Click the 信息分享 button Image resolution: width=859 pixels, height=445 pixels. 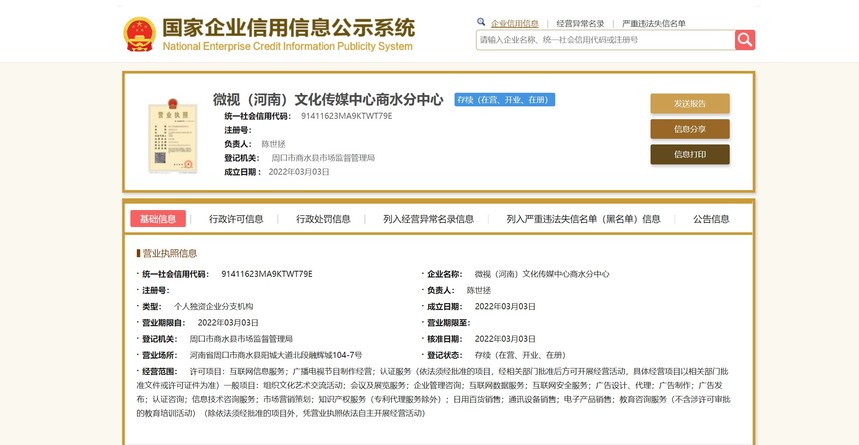point(690,129)
